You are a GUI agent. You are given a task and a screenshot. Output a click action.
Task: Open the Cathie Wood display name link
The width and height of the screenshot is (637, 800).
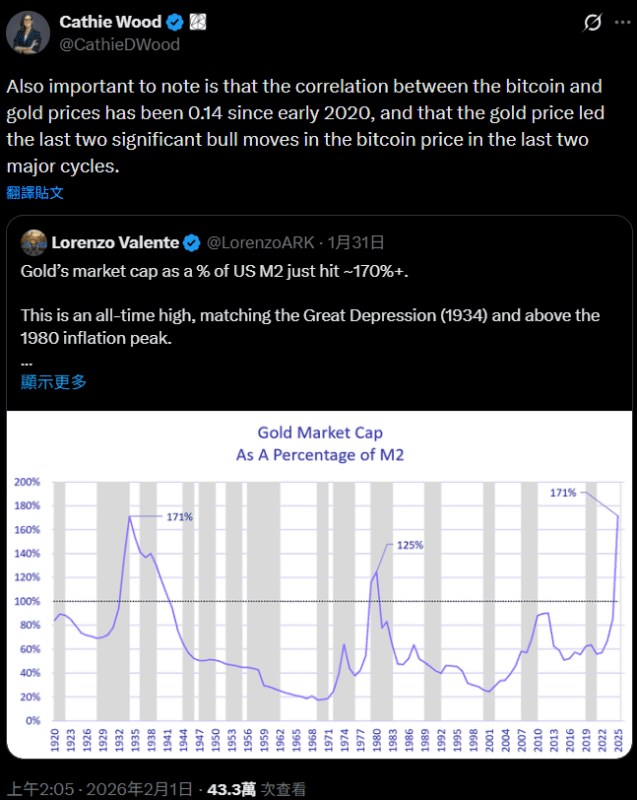pyautogui.click(x=108, y=21)
